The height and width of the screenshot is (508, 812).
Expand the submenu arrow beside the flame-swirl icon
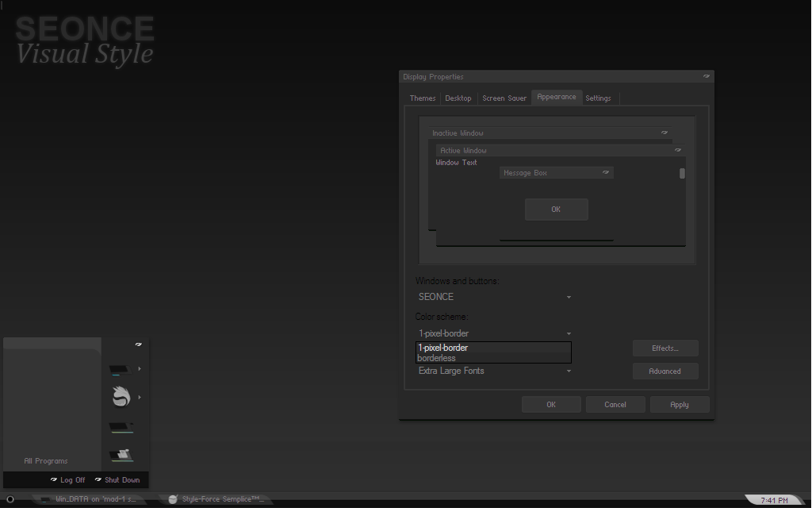coord(140,397)
